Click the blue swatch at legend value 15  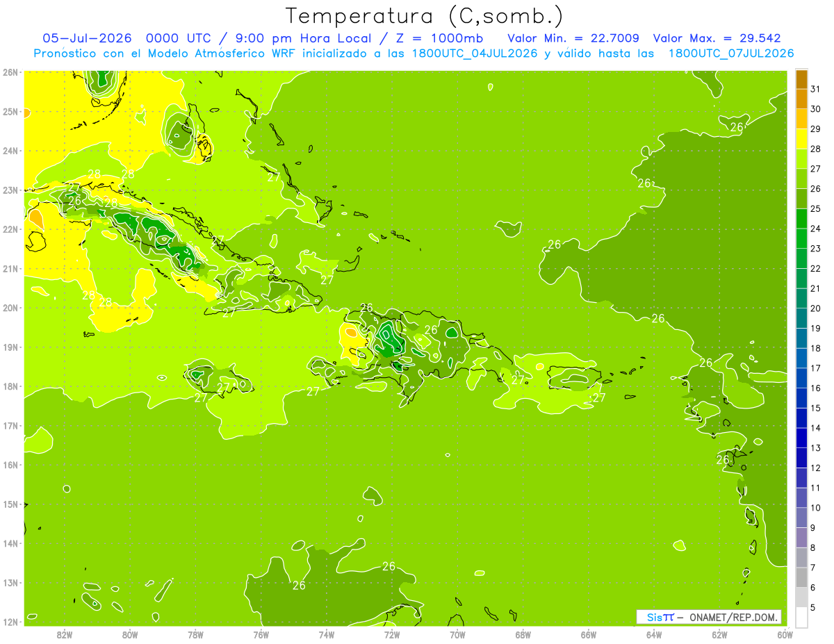pyautogui.click(x=801, y=398)
